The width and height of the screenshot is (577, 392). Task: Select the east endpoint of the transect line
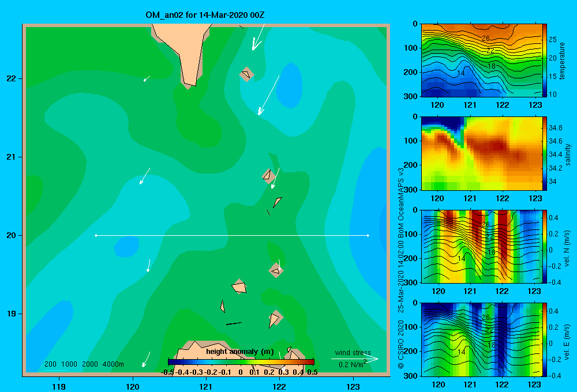pyautogui.click(x=368, y=235)
